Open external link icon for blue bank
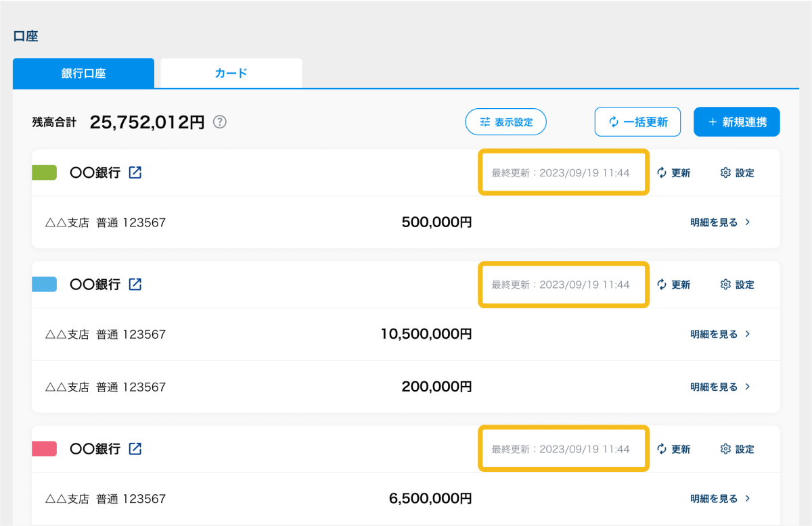The image size is (812, 526). pyautogui.click(x=135, y=284)
